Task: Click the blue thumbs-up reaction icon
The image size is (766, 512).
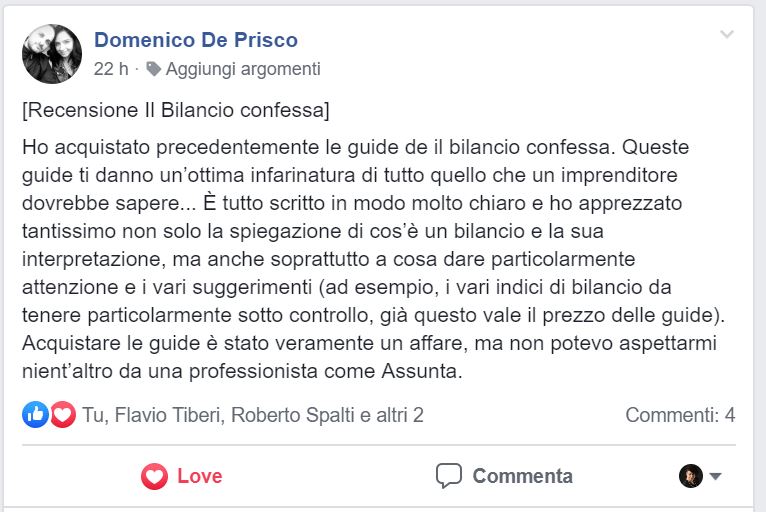Action: coord(35,414)
